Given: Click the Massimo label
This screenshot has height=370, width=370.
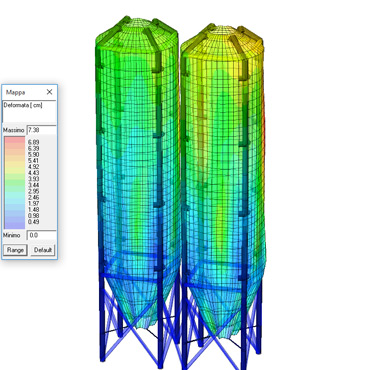Looking at the screenshot, I should (x=14, y=130).
